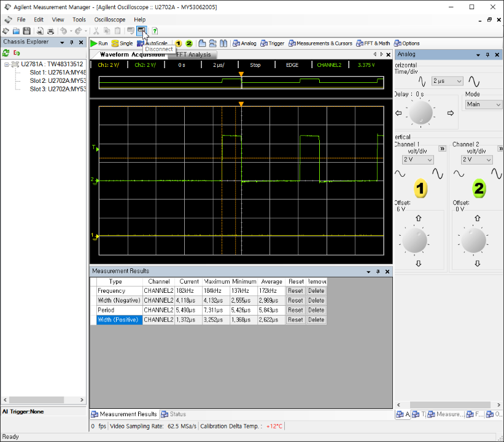This screenshot has height=442, width=504.
Task: Open the Options panel icon
Action: (398, 44)
